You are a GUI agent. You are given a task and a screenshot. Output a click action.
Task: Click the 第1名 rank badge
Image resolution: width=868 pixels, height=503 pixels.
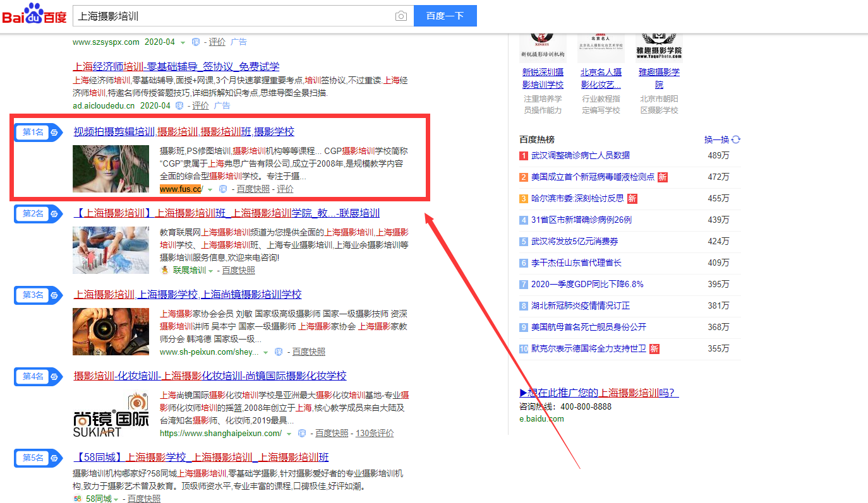click(x=39, y=133)
